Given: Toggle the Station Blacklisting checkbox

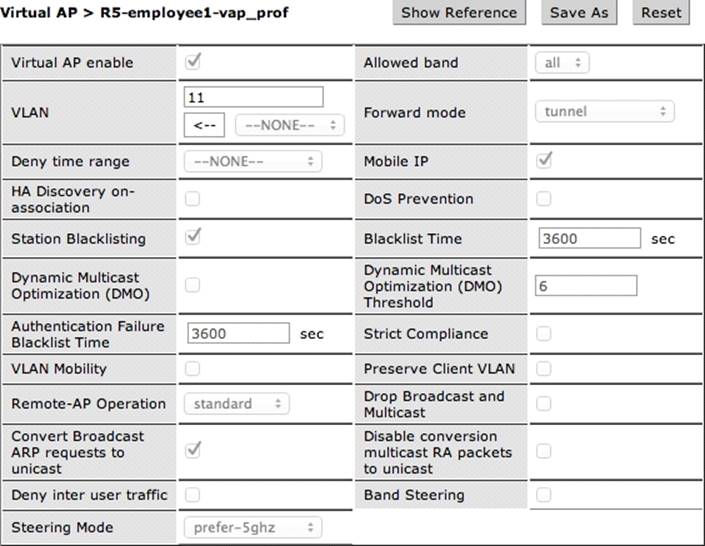Looking at the screenshot, I should (193, 238).
